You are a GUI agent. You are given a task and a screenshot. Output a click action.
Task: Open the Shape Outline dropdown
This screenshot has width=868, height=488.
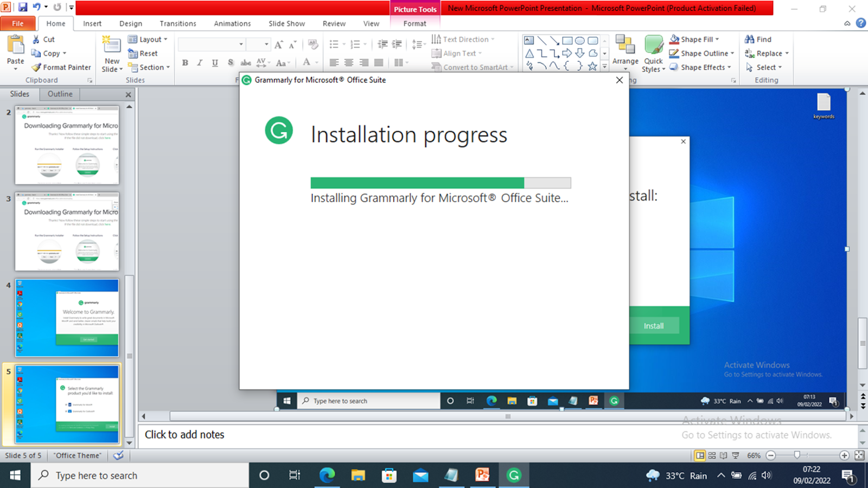pos(701,53)
